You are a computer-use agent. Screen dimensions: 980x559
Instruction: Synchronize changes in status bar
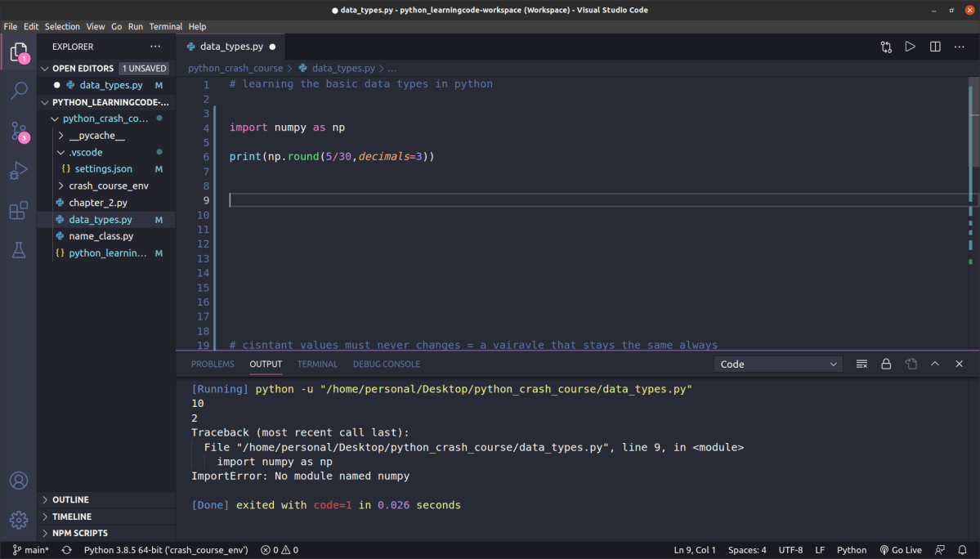(x=67, y=550)
